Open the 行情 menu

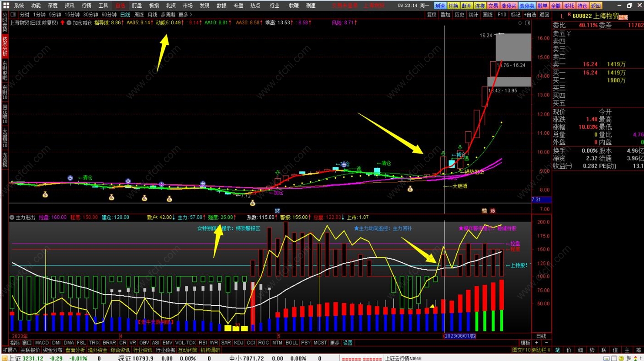coord(86,5)
